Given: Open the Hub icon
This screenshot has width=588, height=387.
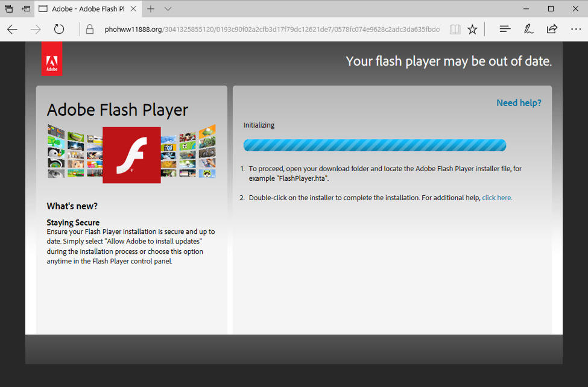Looking at the screenshot, I should (505, 29).
